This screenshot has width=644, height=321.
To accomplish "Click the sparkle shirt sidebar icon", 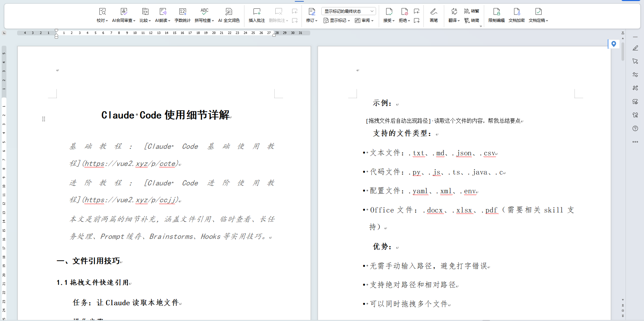I will (635, 115).
